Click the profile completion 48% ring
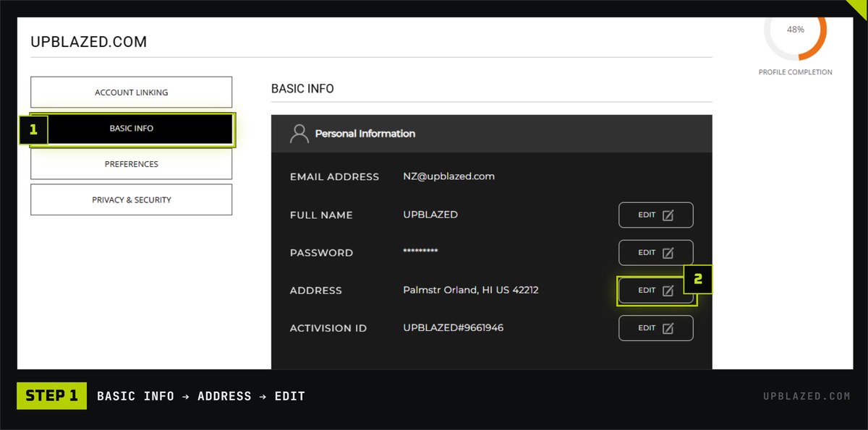 pos(795,30)
